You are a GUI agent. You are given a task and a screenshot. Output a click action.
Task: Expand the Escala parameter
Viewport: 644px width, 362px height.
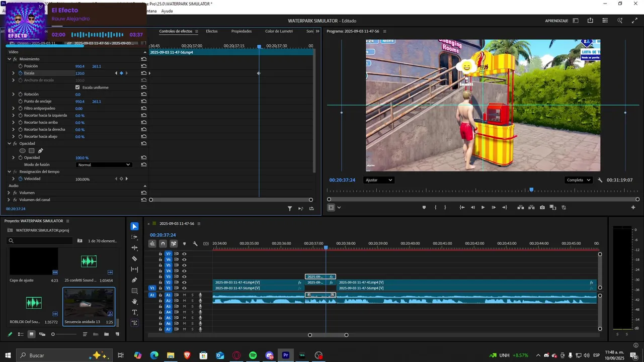coord(14,73)
